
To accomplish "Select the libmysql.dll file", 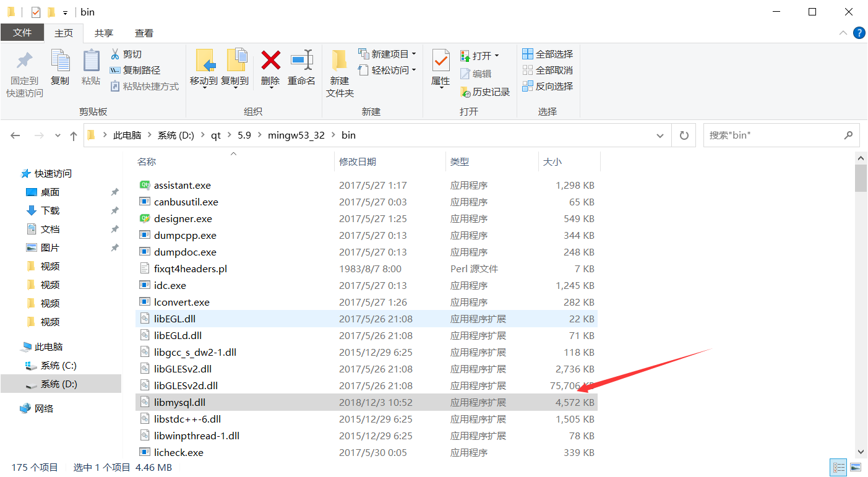I will tap(179, 402).
